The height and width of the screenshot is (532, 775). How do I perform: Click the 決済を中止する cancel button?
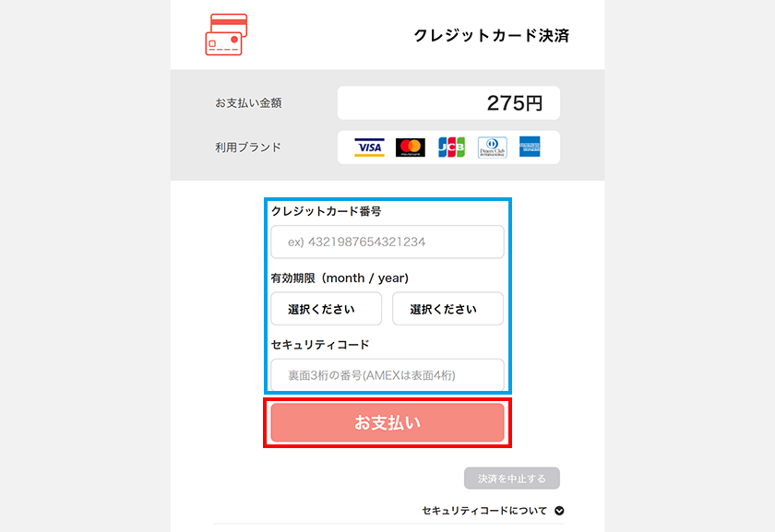[x=512, y=479]
